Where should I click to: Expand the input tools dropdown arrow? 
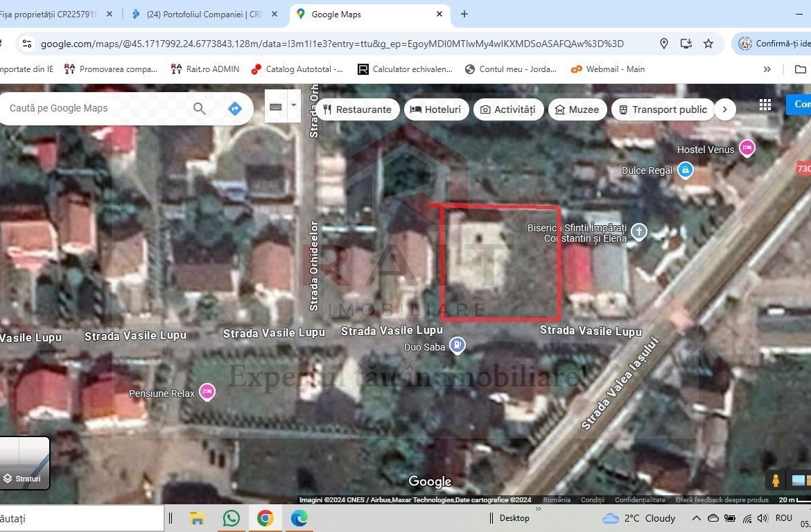[x=294, y=106]
